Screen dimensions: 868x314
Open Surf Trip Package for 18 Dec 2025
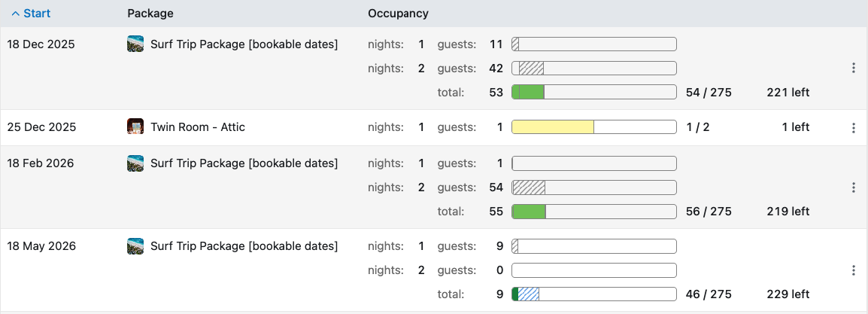[244, 44]
